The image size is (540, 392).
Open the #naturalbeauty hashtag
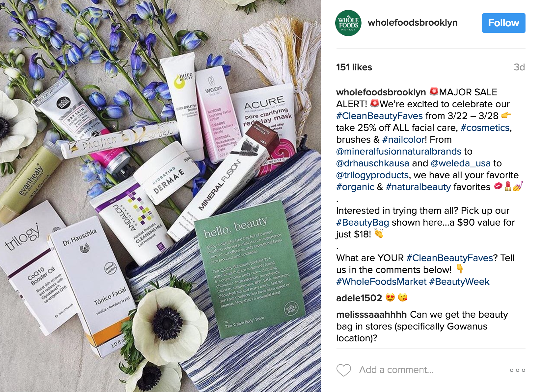(418, 187)
